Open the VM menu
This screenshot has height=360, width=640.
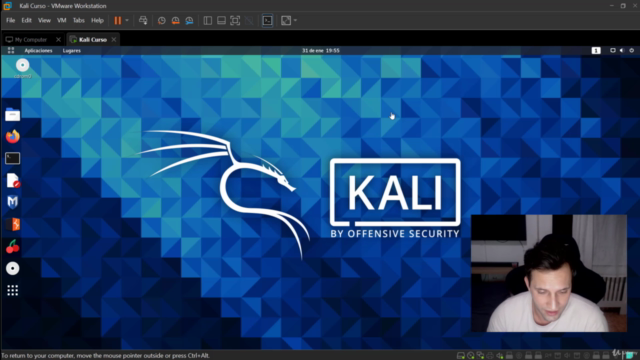[x=62, y=20]
